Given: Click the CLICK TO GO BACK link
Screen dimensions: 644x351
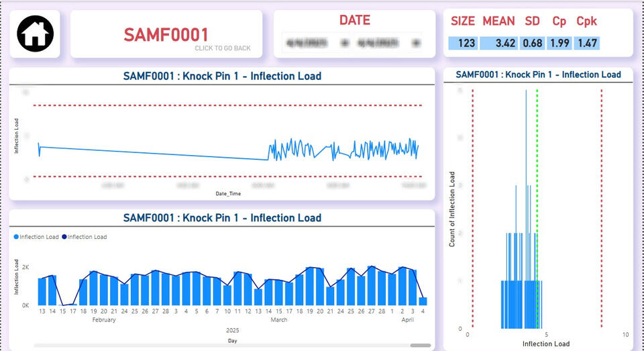Looking at the screenshot, I should click(x=223, y=48).
